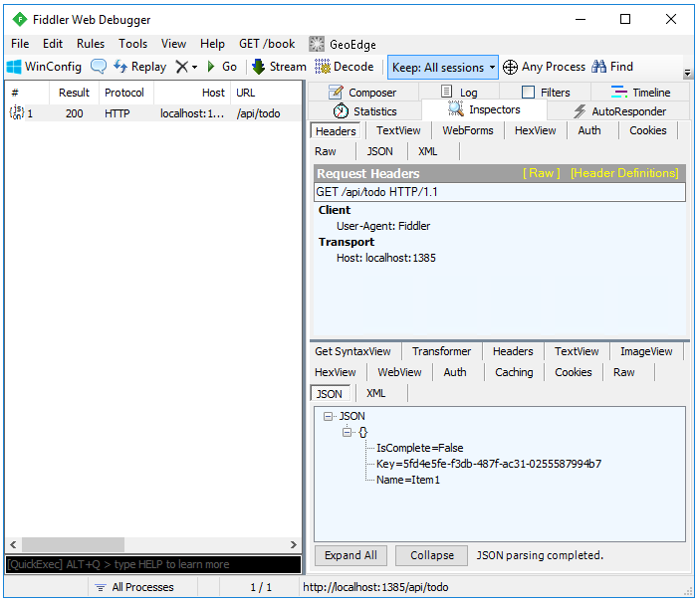Click the scroll right arrow of session list
Viewport: 700px width, 603px height.
tap(294, 544)
